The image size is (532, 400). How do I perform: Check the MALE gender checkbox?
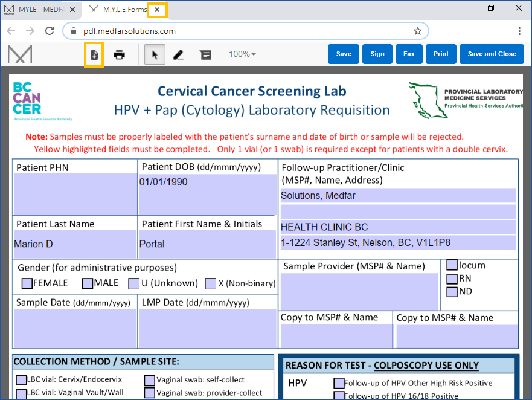tap(88, 283)
